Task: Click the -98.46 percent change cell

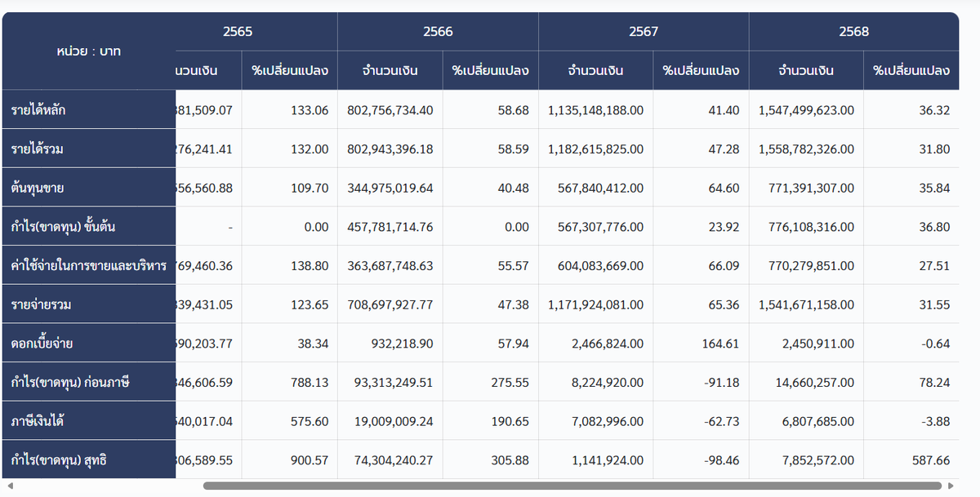Action: point(702,460)
